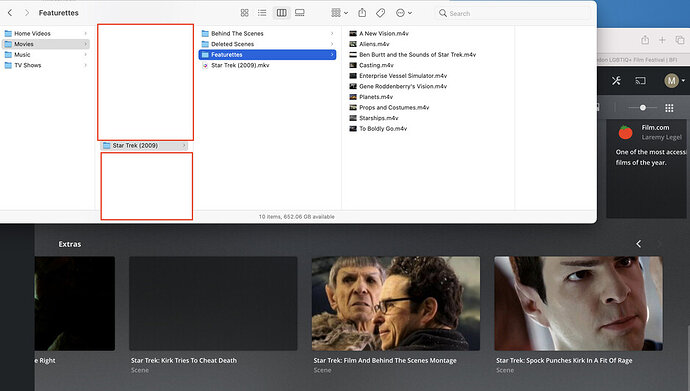Image resolution: width=690 pixels, height=391 pixels.
Task: Click the Plex cast icon
Action: point(640,80)
